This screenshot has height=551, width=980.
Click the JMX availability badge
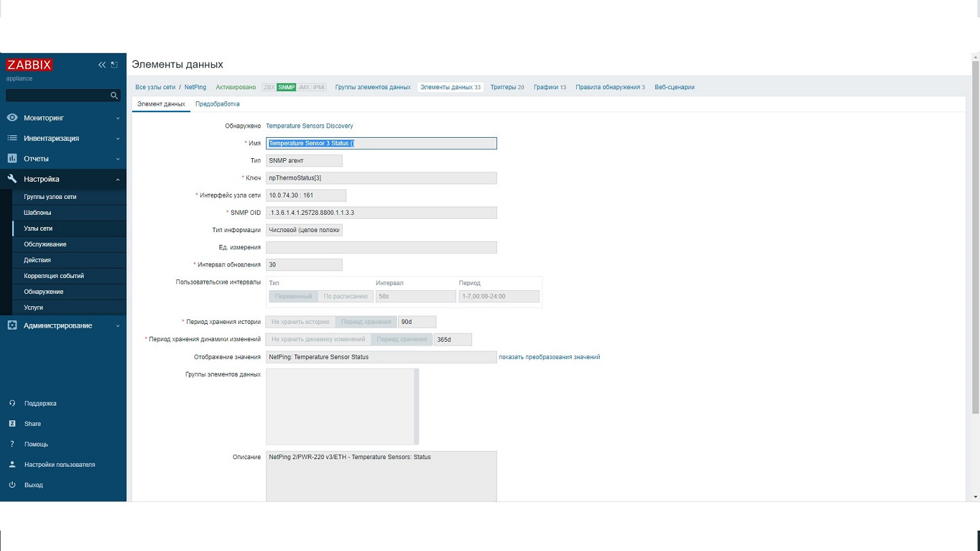point(304,87)
